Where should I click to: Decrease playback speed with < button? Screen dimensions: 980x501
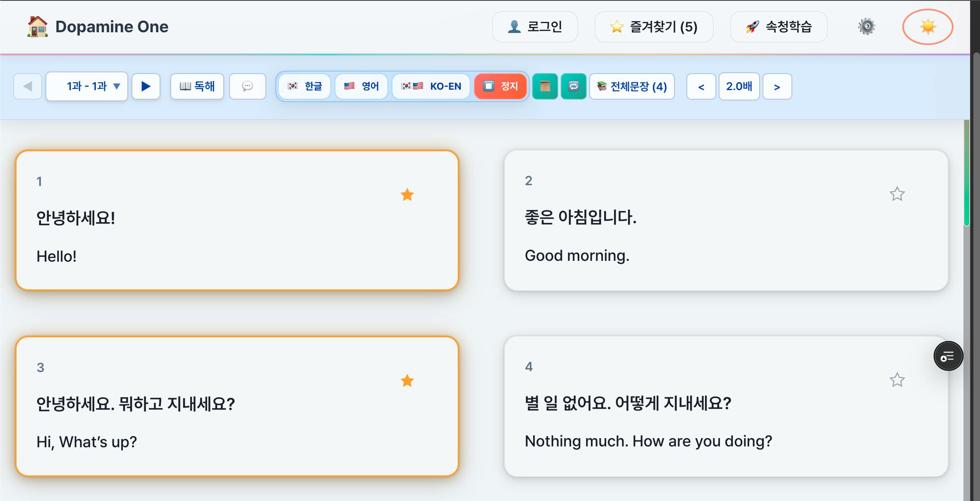[x=701, y=87]
